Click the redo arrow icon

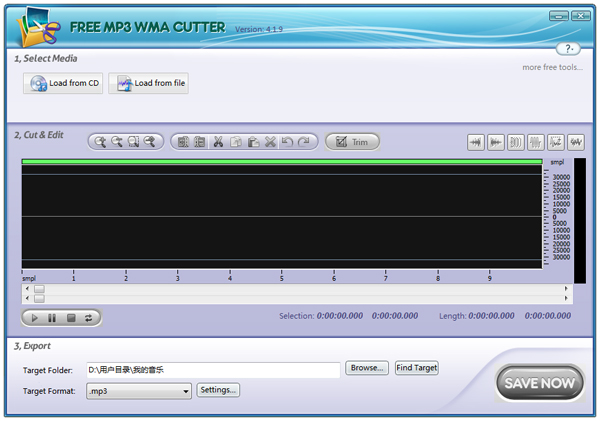(x=304, y=142)
